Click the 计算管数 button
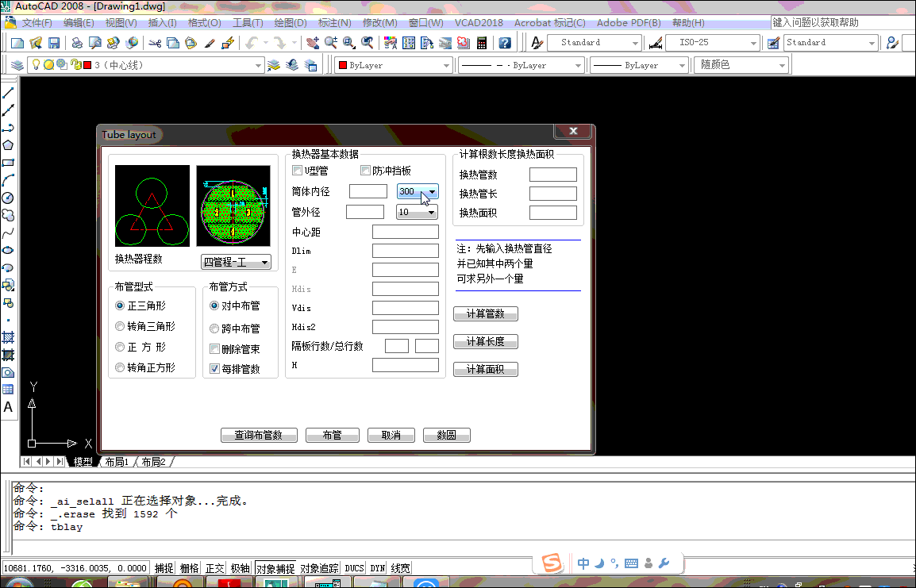This screenshot has width=916, height=588. [x=485, y=314]
